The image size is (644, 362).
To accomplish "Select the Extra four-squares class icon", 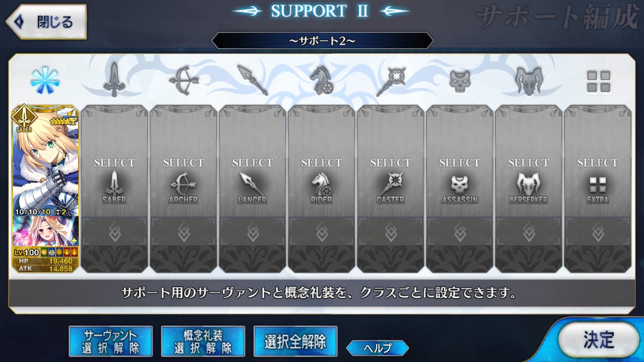I will [x=598, y=82].
